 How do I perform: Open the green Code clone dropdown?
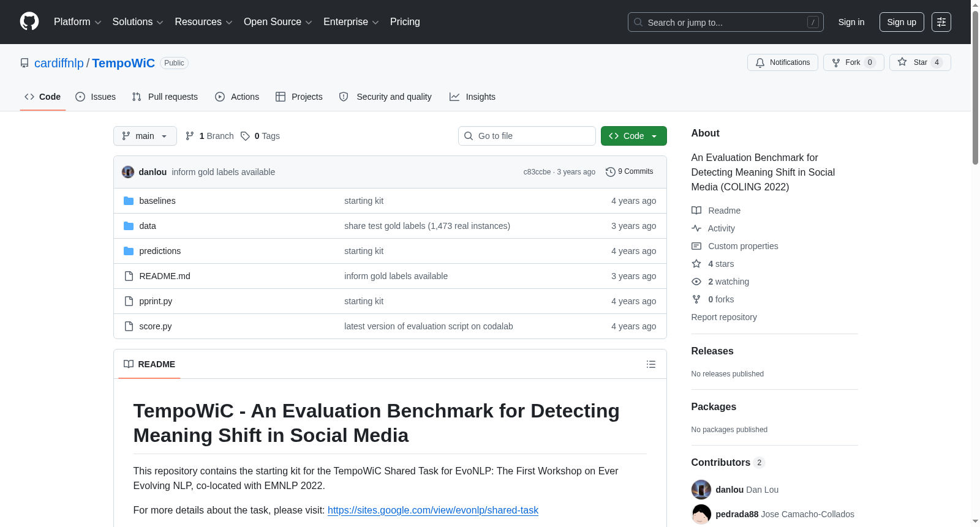coord(634,136)
